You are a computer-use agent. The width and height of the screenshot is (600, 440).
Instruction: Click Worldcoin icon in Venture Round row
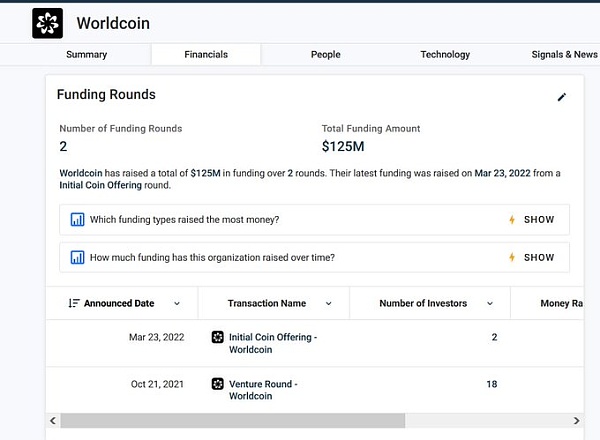click(x=218, y=384)
